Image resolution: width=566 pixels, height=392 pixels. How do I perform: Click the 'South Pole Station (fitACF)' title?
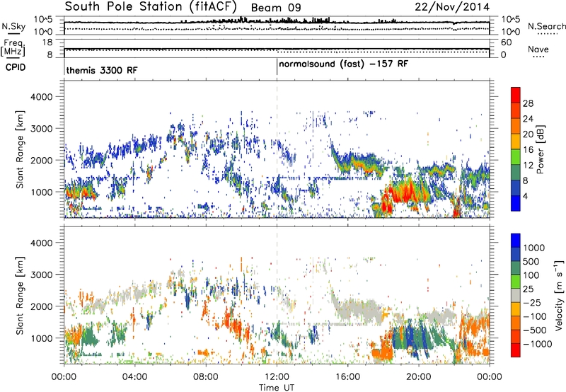coord(151,6)
